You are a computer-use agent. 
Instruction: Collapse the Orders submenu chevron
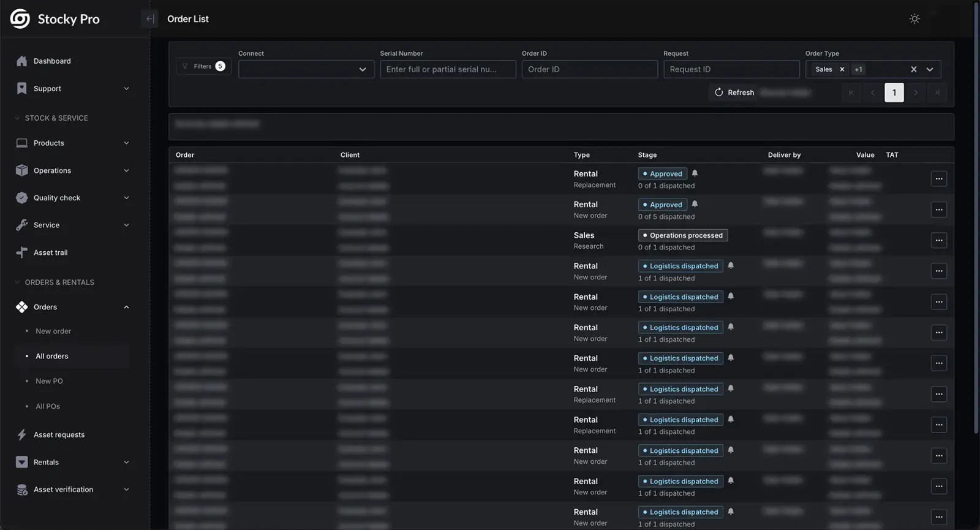126,307
